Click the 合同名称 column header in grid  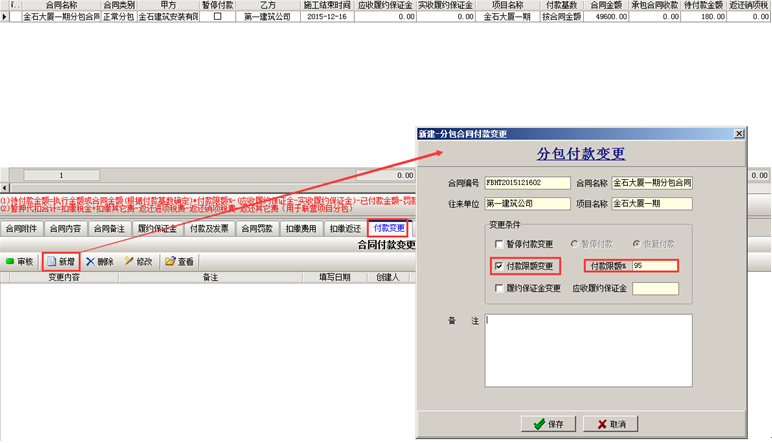coord(60,5)
